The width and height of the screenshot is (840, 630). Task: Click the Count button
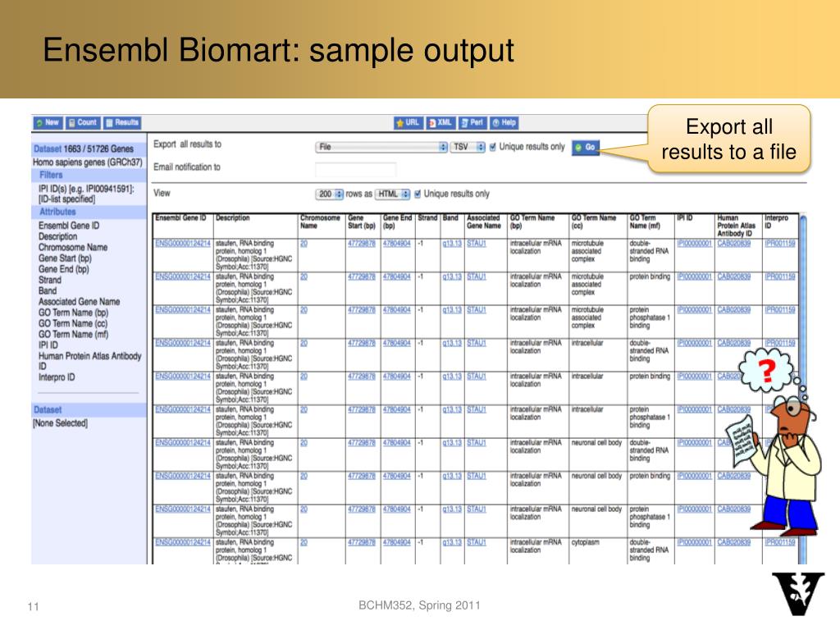[x=83, y=123]
